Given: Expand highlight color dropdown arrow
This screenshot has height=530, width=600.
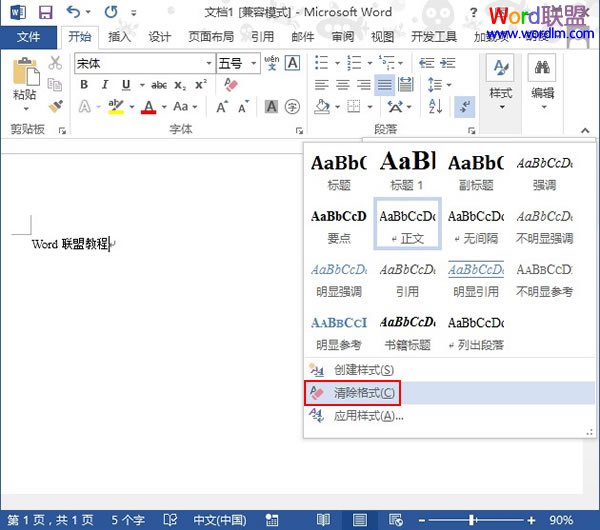Looking at the screenshot, I should pyautogui.click(x=132, y=107).
